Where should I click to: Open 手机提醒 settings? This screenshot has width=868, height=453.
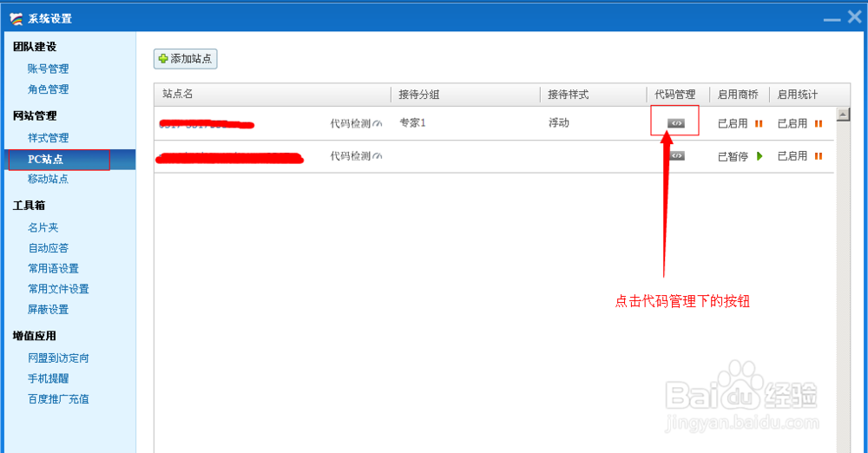[48, 378]
